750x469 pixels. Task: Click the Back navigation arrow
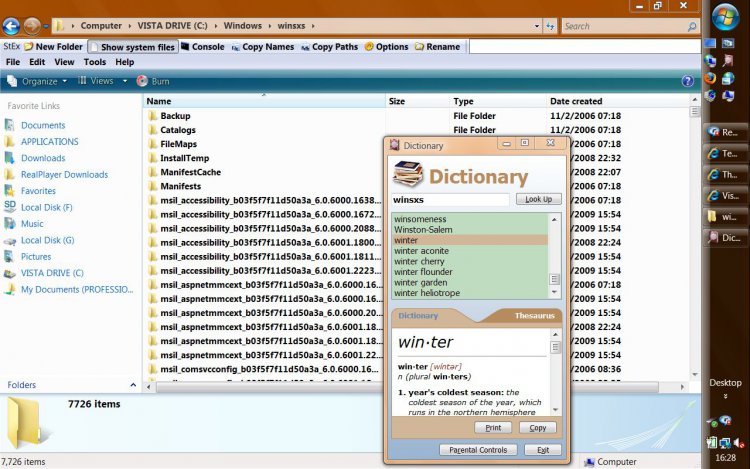click(11, 26)
